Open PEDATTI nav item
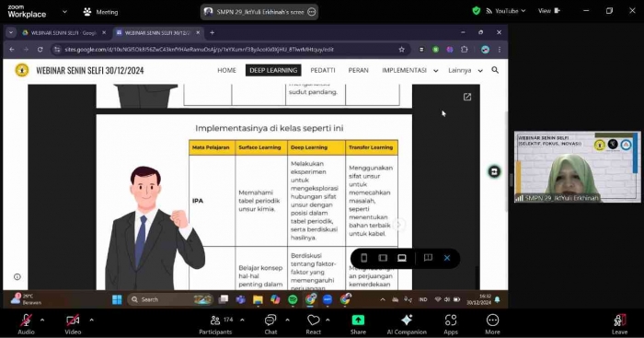This screenshot has height=338, width=644. (x=323, y=70)
